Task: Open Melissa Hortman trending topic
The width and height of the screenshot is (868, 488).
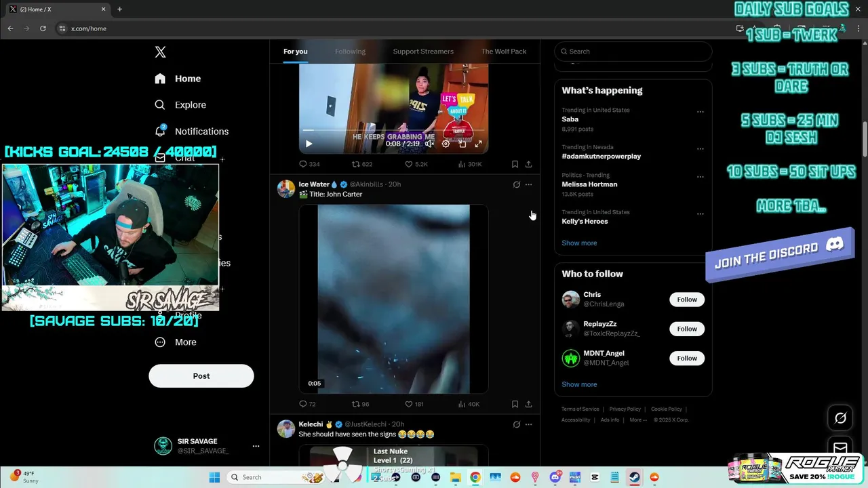Action: coord(589,184)
